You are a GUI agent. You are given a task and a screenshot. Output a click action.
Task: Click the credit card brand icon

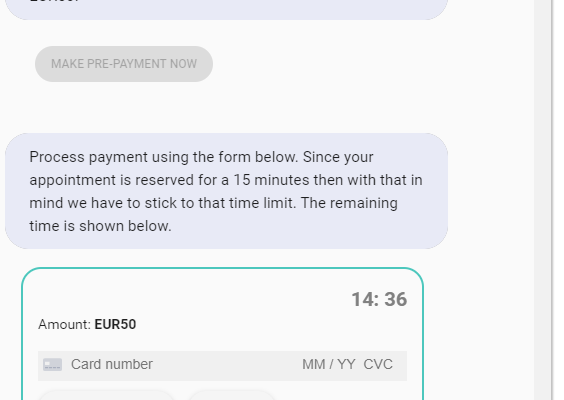[53, 365]
